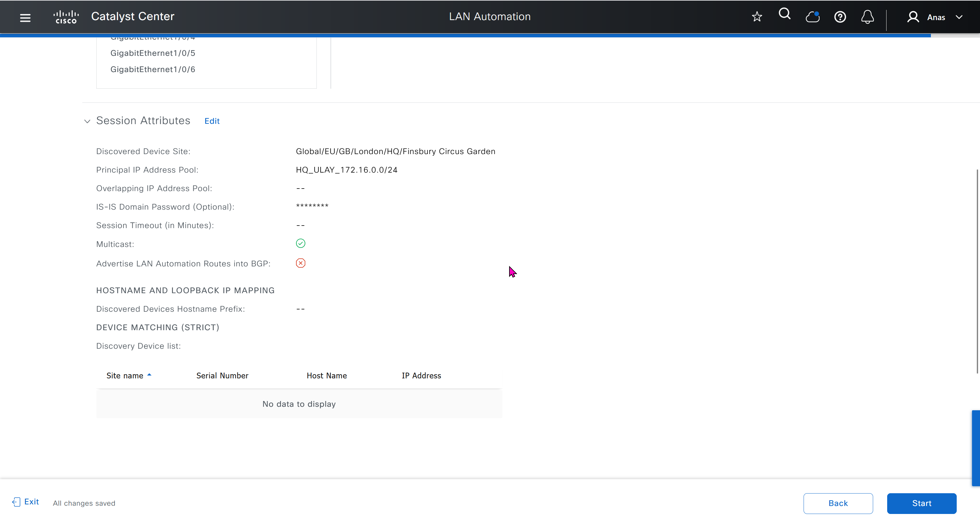Click the favorites star icon

pyautogui.click(x=757, y=17)
